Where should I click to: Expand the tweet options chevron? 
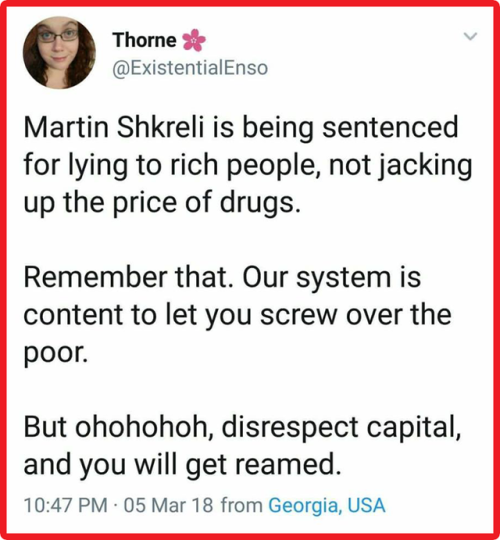(470, 36)
